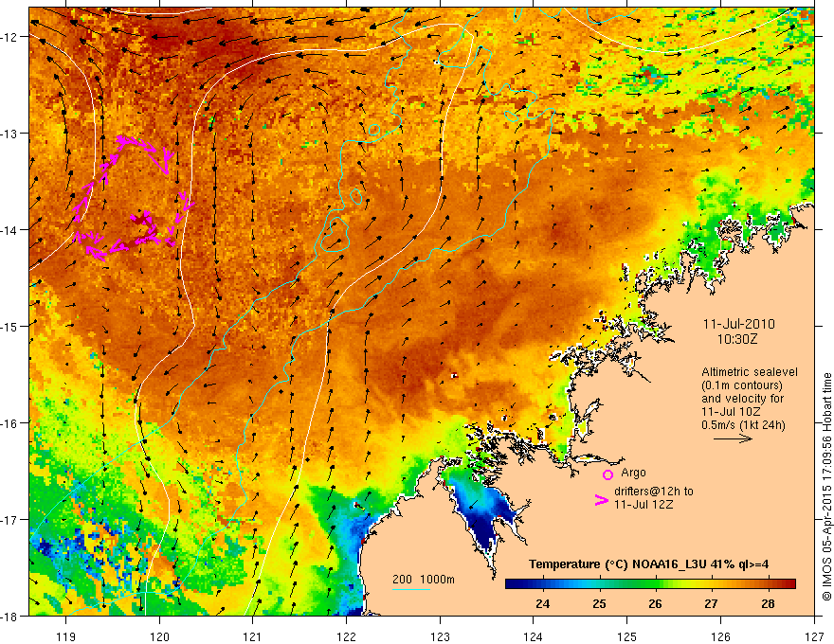Click the 'Altimetric sealevel' legend text
The height and width of the screenshot is (644, 834).
click(x=750, y=372)
